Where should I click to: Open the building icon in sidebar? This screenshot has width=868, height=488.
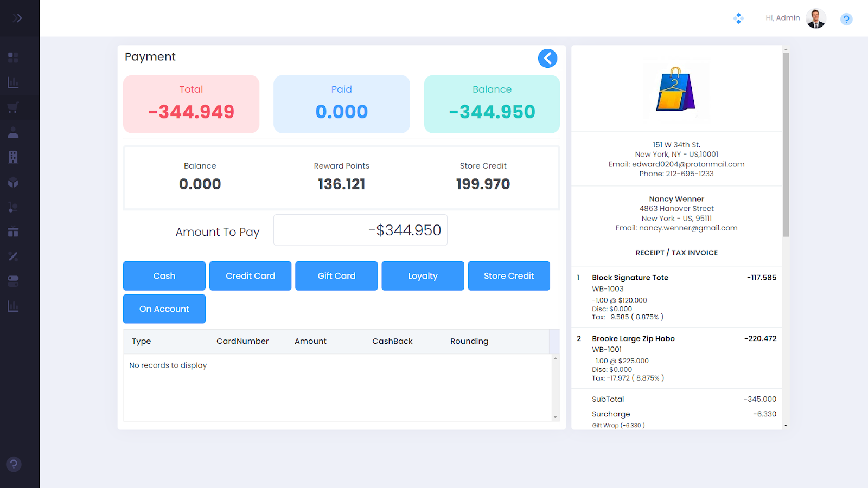13,157
